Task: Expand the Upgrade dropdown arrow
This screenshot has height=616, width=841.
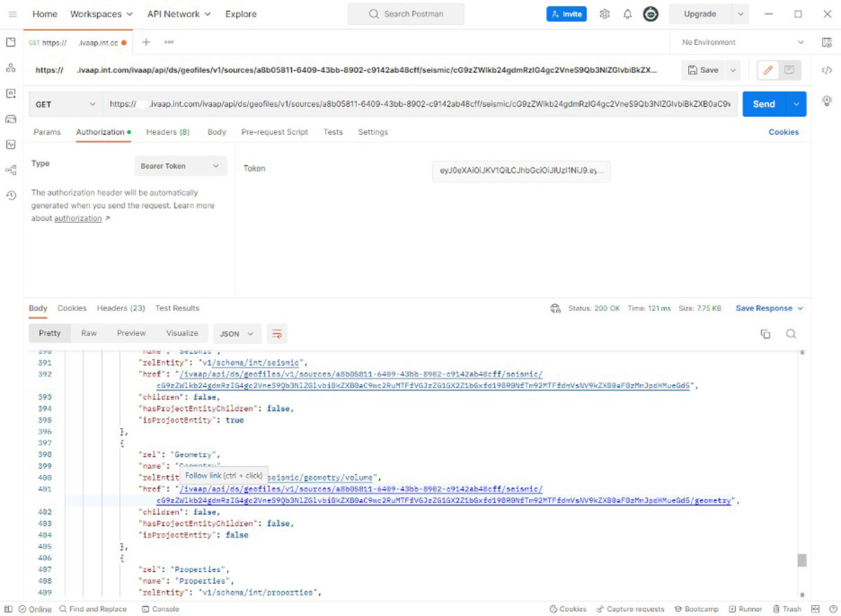Action: click(x=741, y=14)
